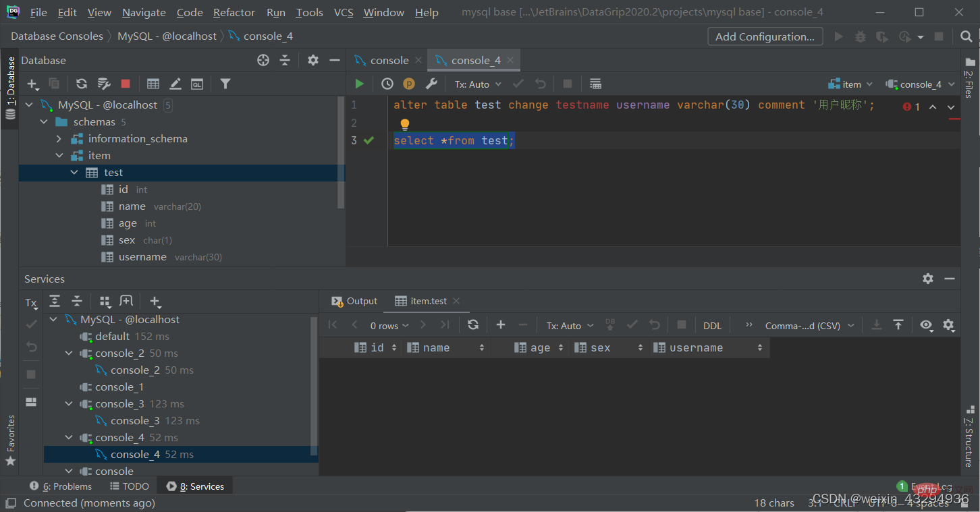Click Add Configuration button
This screenshot has height=512, width=980.
click(x=765, y=36)
